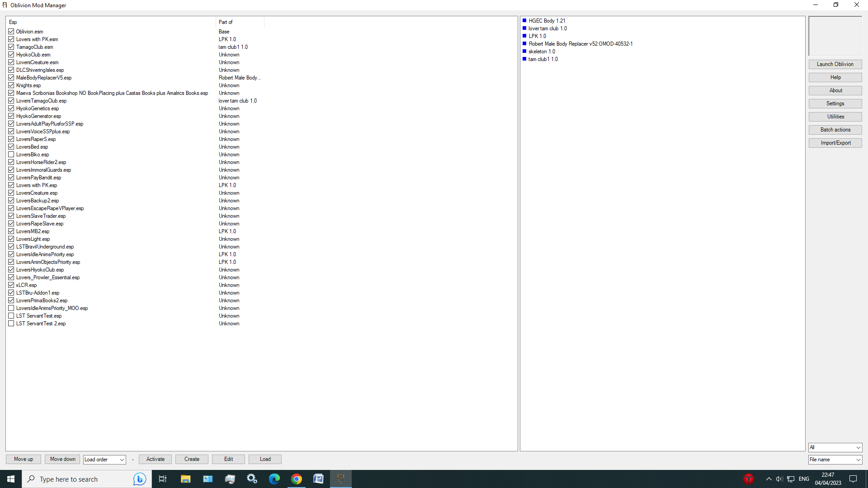Click the Move up button

[x=24, y=459]
